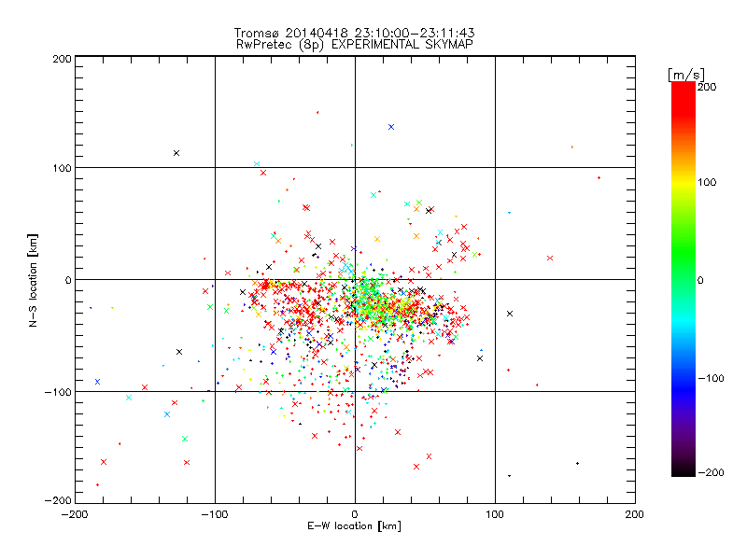The height and width of the screenshot is (560, 747).
Task: Click the Tromsø date title text
Action: [355, 33]
